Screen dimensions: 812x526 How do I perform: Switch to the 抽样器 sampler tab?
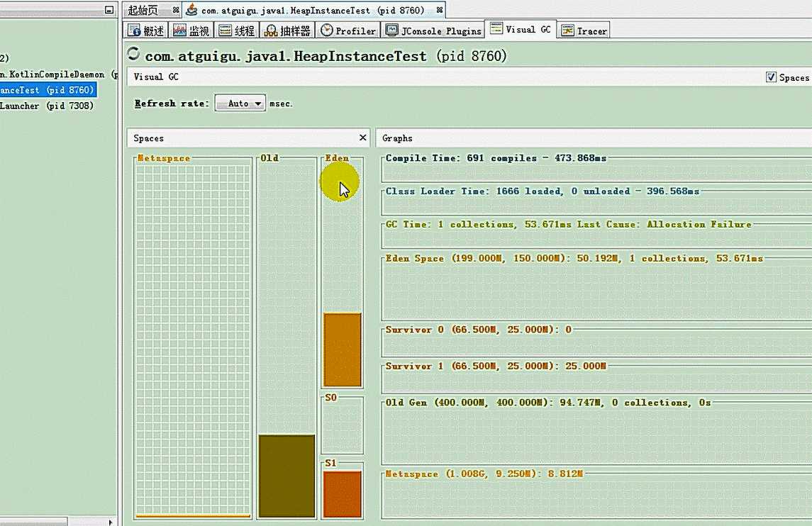point(287,30)
